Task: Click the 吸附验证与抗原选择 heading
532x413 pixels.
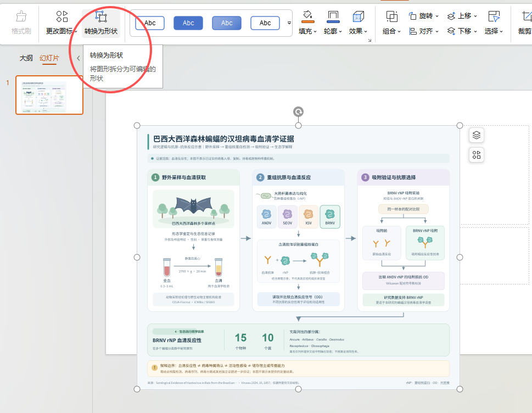Action: (x=394, y=177)
